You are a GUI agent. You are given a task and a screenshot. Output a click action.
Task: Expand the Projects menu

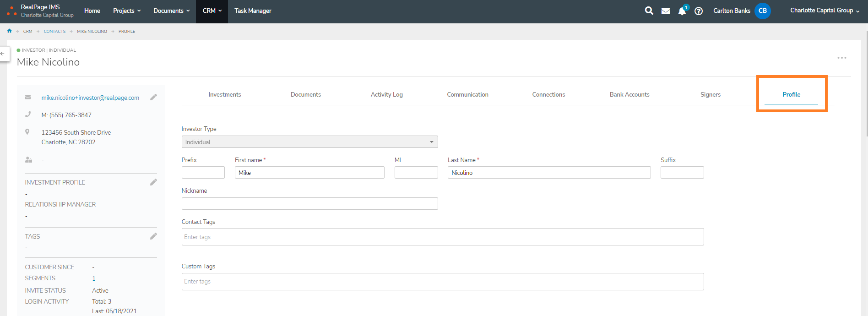point(127,11)
